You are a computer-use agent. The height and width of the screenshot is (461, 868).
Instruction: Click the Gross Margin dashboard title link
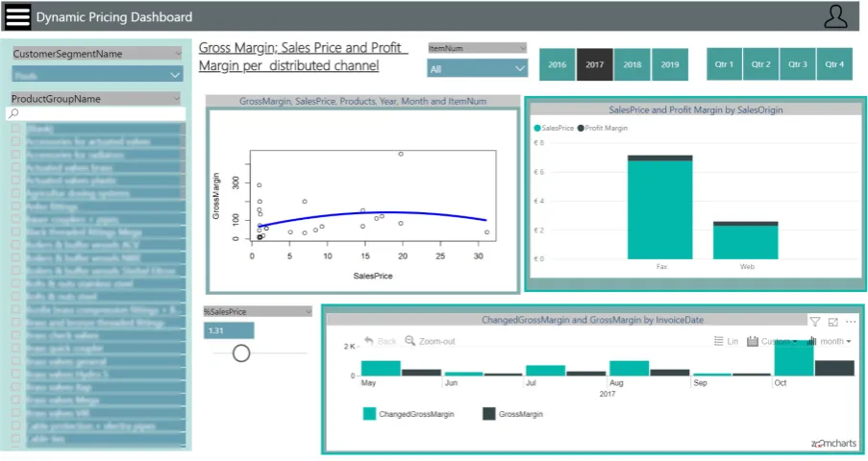pyautogui.click(x=303, y=57)
